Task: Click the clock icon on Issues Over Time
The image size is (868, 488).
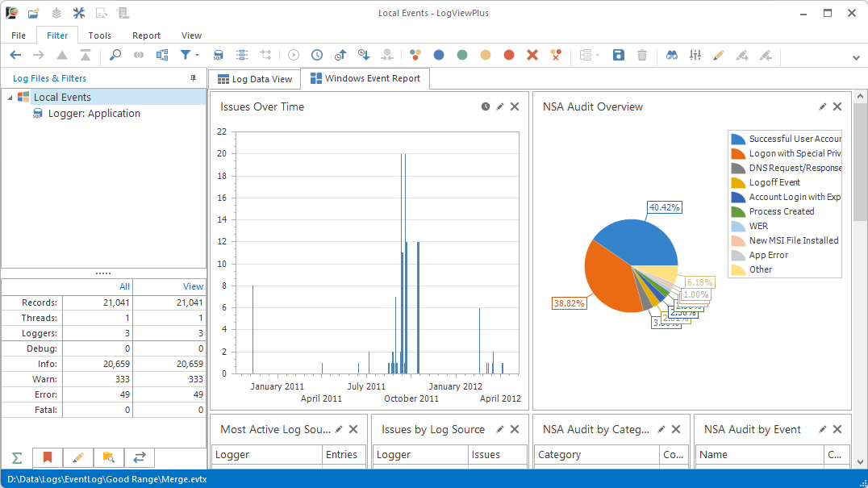Action: click(486, 106)
